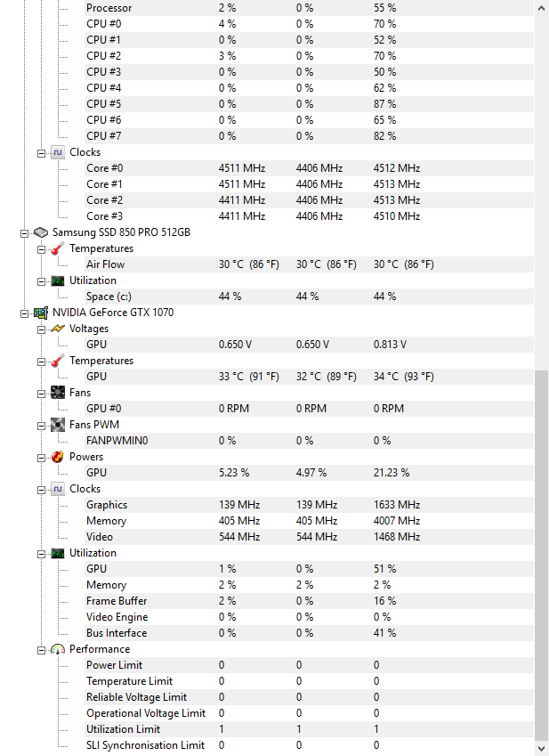Click the Fans PWM icon

pos(58,425)
